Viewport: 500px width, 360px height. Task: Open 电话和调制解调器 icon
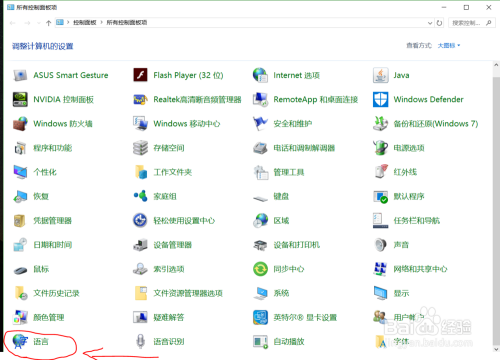(x=260, y=148)
